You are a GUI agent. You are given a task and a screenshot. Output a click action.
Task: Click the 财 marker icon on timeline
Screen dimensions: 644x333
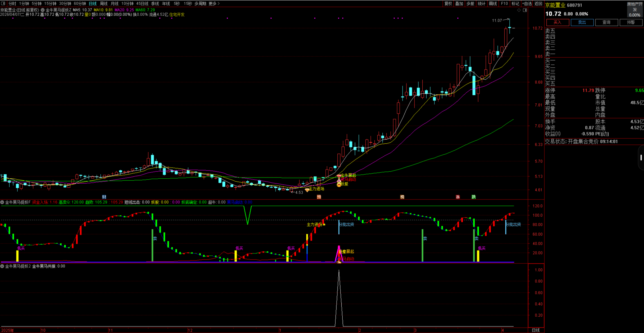coord(104,197)
